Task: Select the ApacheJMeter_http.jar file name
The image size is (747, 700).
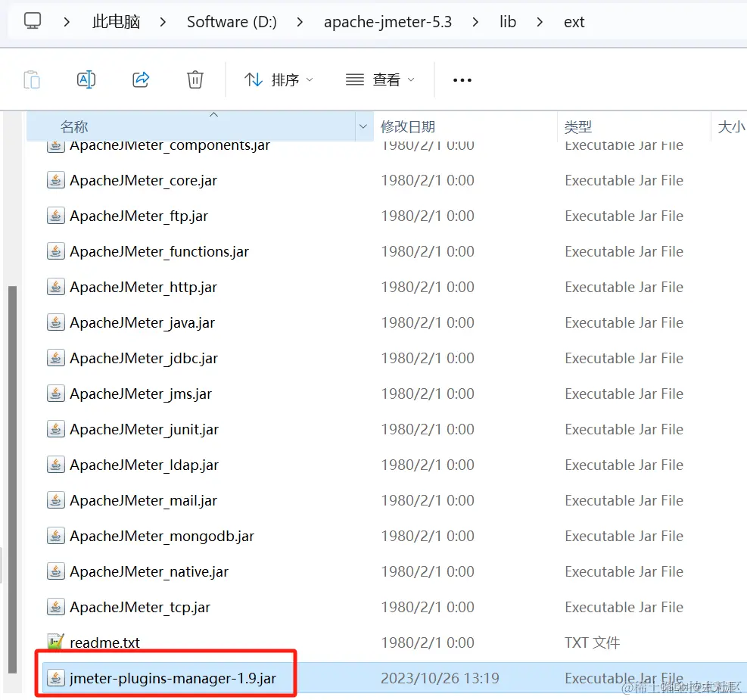Action: coord(143,287)
